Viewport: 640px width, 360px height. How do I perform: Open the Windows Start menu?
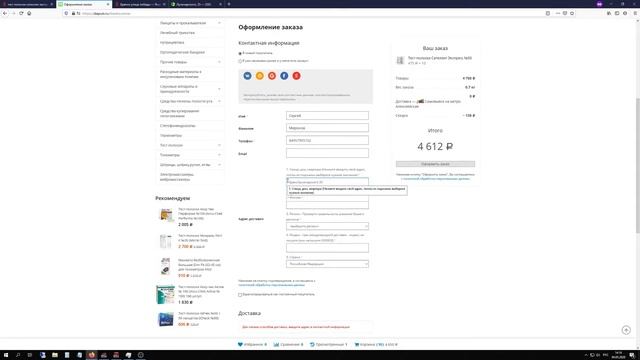point(6,355)
